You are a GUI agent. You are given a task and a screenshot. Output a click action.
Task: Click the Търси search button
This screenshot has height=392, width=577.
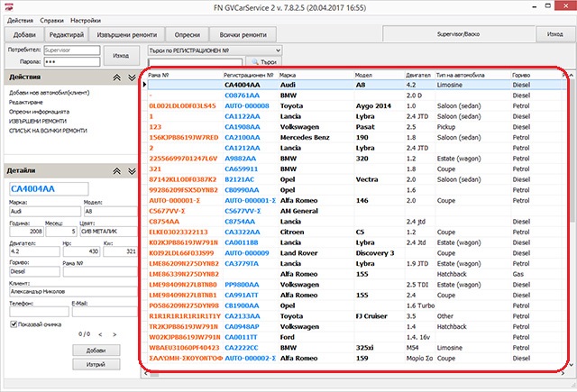(x=263, y=62)
